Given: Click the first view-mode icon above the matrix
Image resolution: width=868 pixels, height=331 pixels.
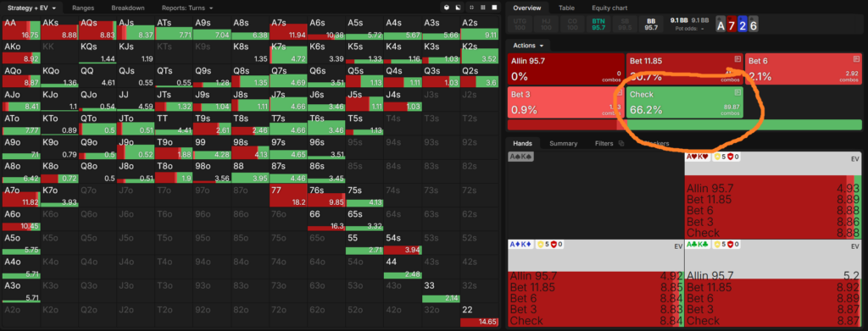Looking at the screenshot, I should [x=447, y=8].
